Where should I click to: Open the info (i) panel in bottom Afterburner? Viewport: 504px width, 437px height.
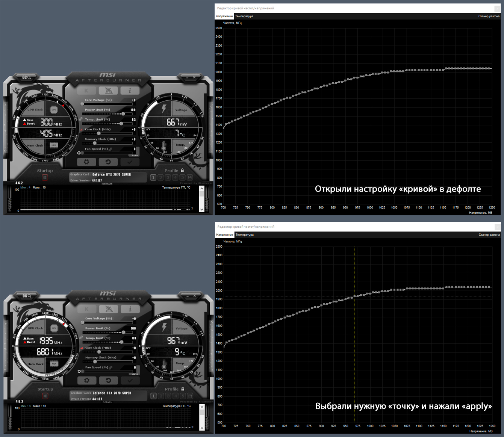(x=130, y=309)
